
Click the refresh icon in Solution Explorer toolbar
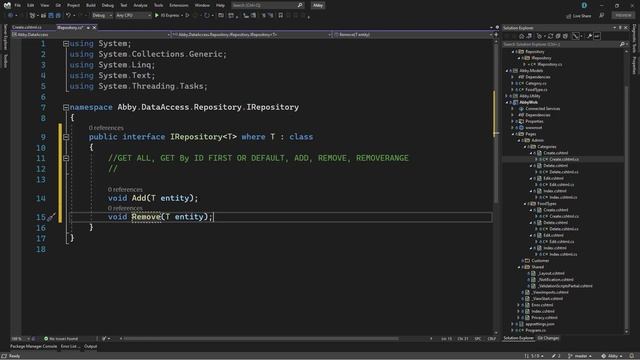tap(550, 36)
